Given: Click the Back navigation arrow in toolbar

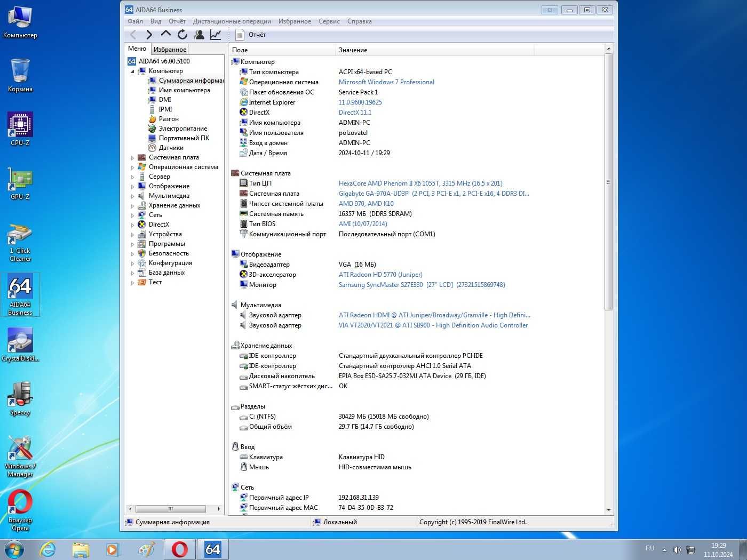Looking at the screenshot, I should (x=133, y=35).
